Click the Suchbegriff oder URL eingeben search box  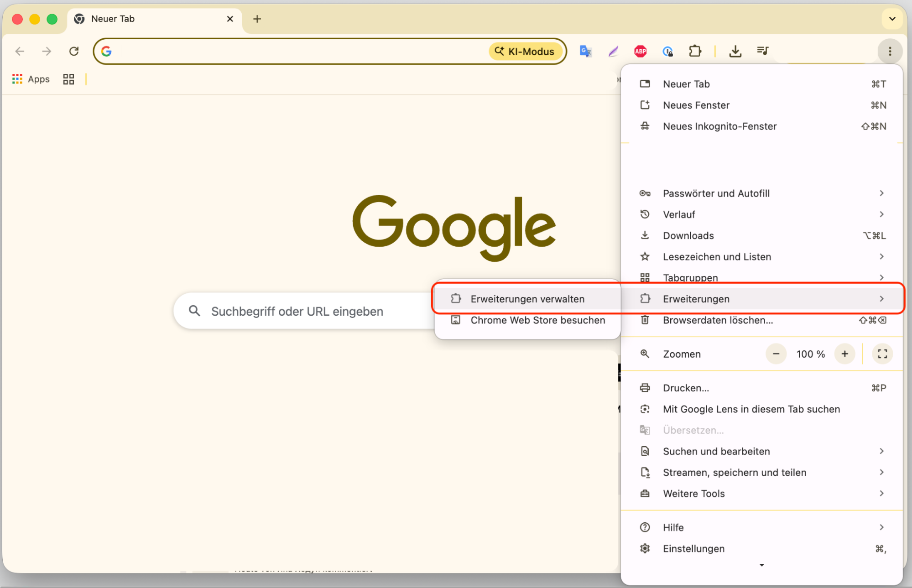coord(303,311)
